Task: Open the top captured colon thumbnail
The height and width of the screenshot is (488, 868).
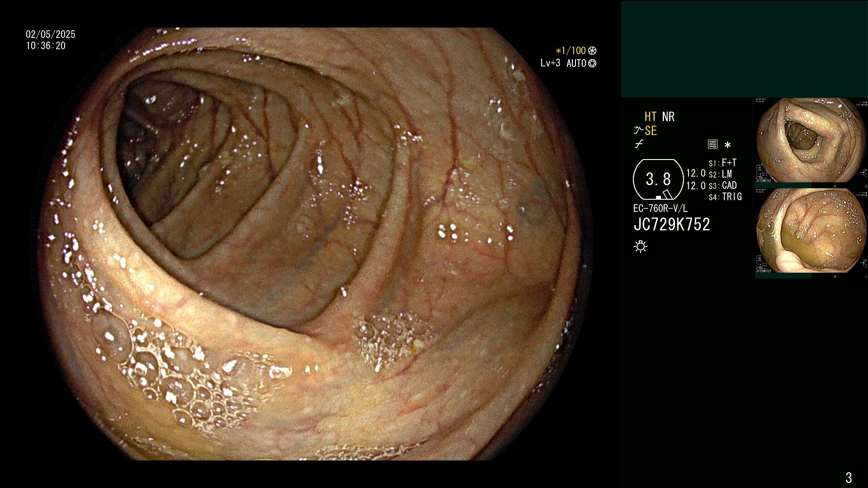Action: pyautogui.click(x=811, y=140)
